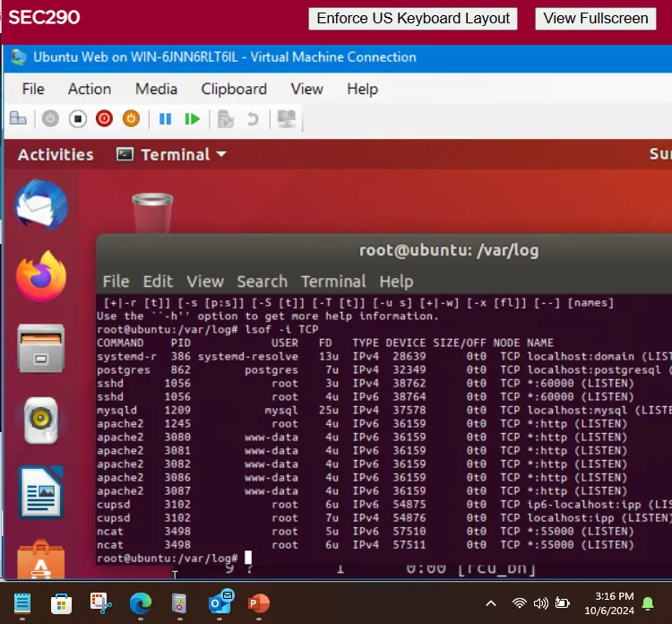
Task: Click the systemd-r row in output
Action: coord(383,356)
